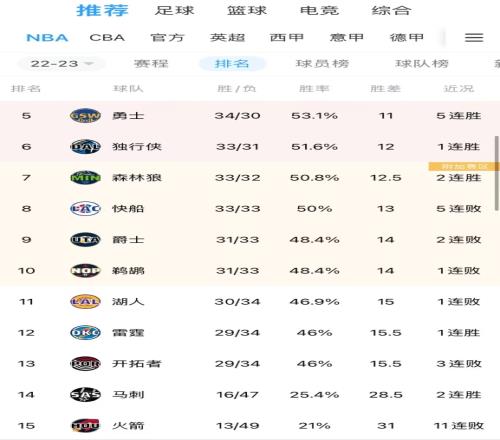Open the 独行侠 team name
500x440 pixels.
click(x=137, y=147)
